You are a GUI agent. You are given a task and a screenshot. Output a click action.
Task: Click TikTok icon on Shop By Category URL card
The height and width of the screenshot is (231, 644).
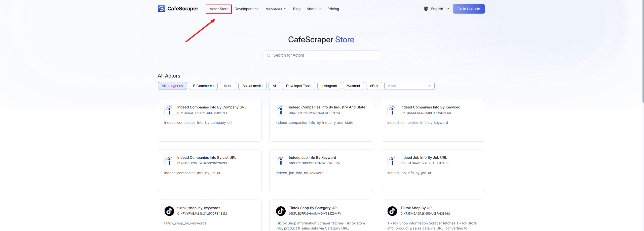pos(281,211)
